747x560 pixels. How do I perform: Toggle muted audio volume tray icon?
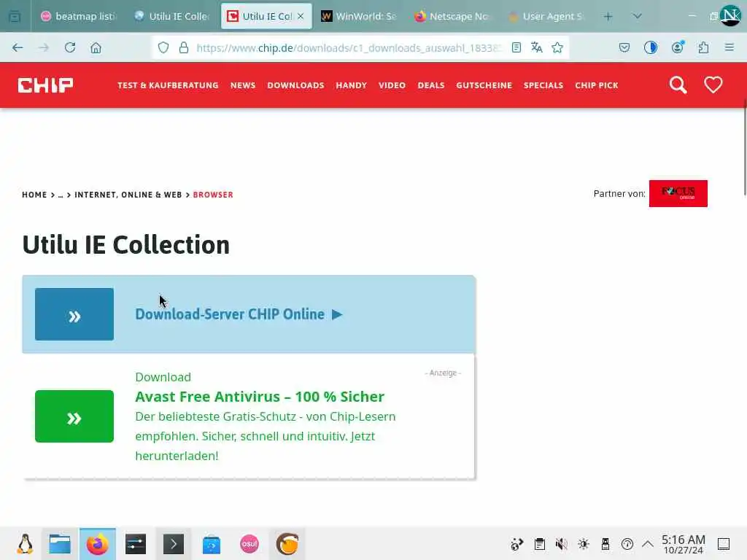pyautogui.click(x=561, y=544)
